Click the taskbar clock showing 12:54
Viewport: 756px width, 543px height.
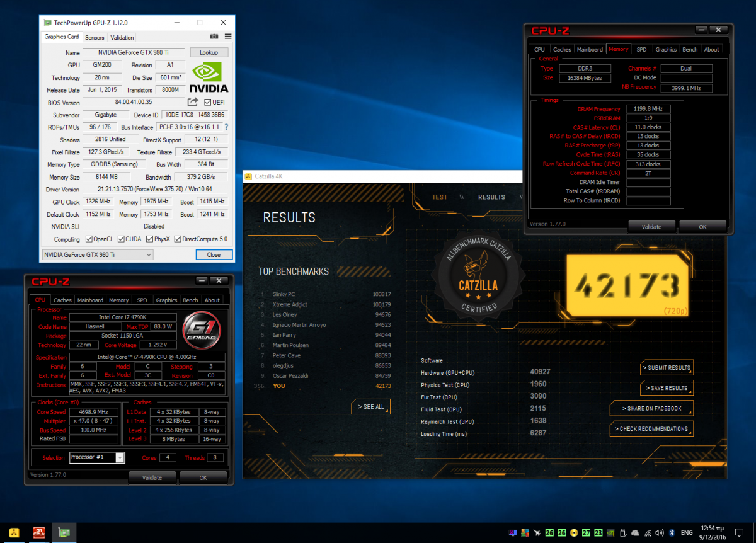click(713, 533)
